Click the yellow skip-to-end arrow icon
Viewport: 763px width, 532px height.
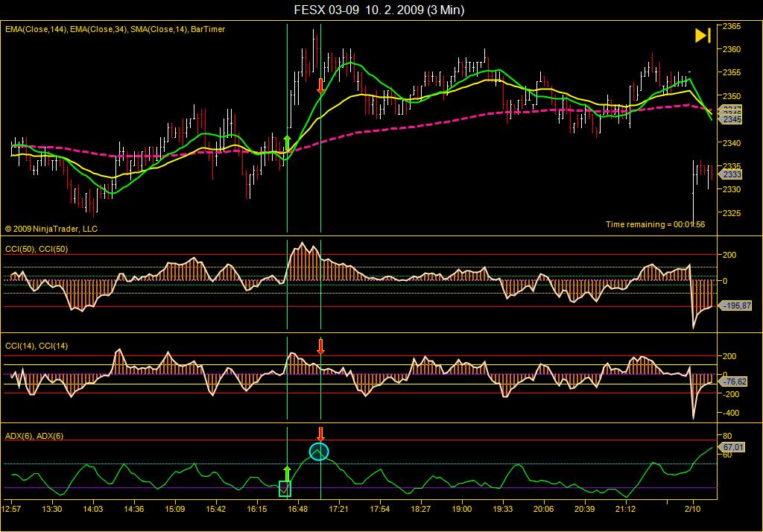702,36
